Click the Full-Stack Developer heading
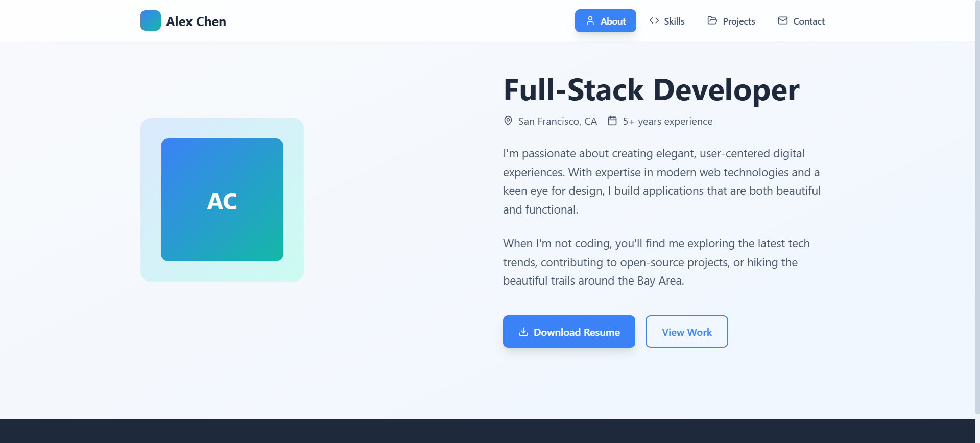The height and width of the screenshot is (443, 980). [x=651, y=90]
